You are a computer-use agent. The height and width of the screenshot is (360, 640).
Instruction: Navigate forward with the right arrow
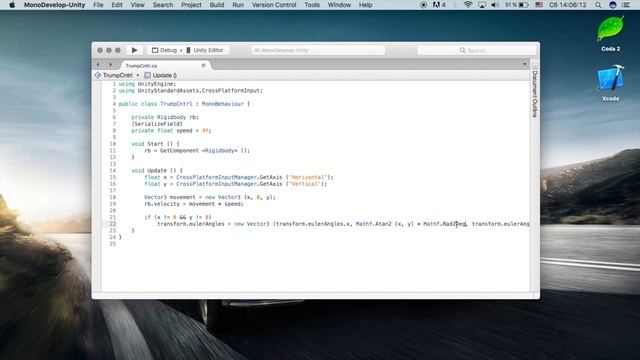click(x=110, y=64)
